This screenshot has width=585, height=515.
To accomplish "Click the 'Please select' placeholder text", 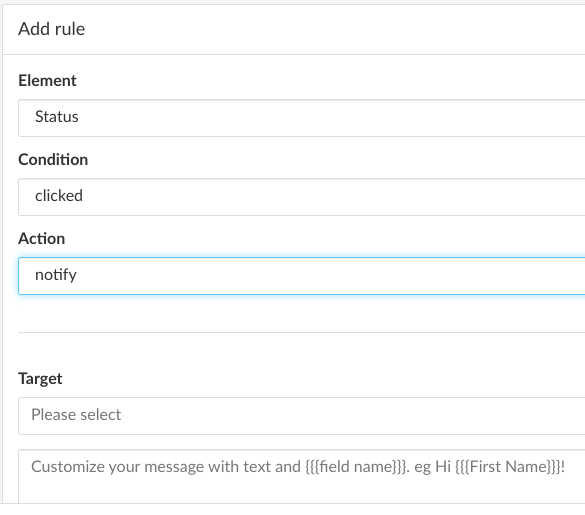I will click(x=76, y=415).
